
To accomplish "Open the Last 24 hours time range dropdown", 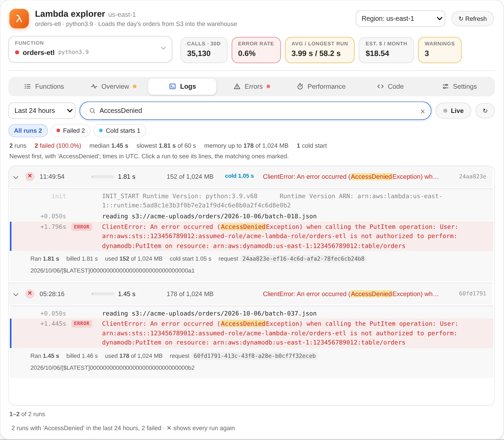I will pos(42,111).
